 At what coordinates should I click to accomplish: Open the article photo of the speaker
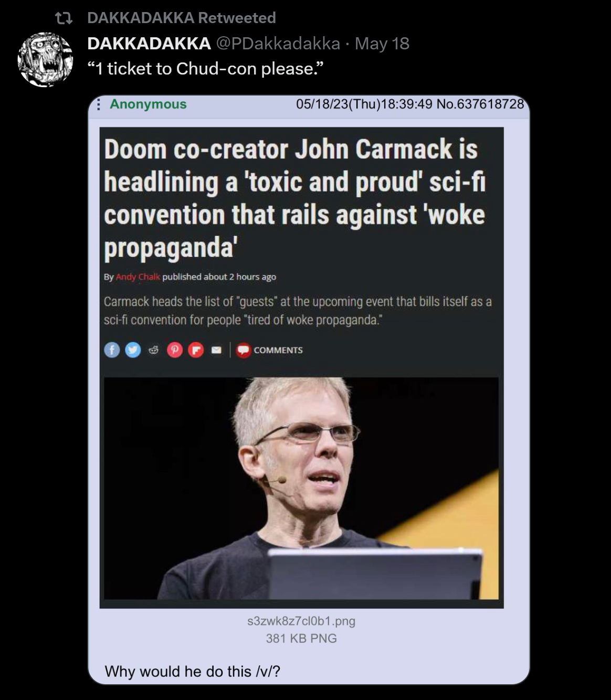point(301,488)
